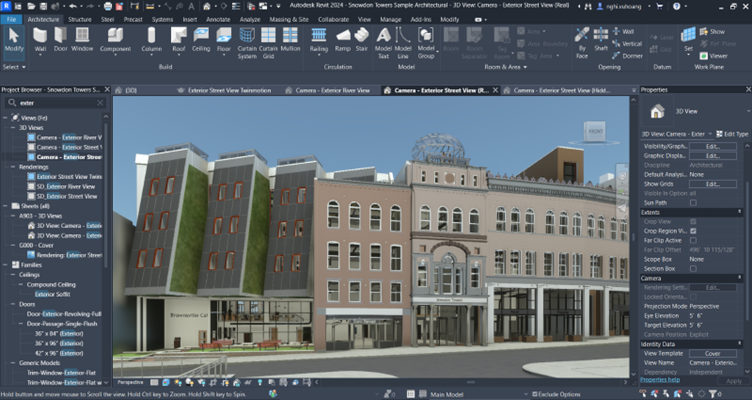This screenshot has height=400, width=752.
Task: Open the Structure ribbon tab
Action: [80, 20]
